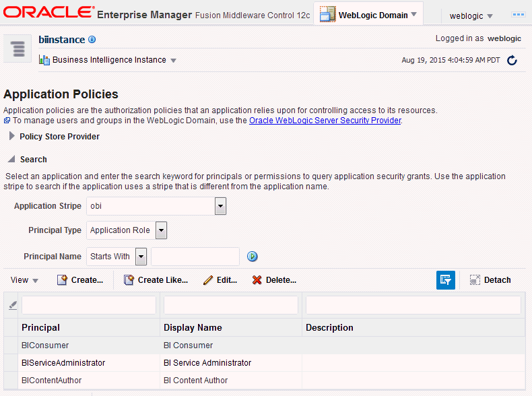Screen dimensions: 532x396
Task: Click the biinstance information icon
Action: pos(92,40)
